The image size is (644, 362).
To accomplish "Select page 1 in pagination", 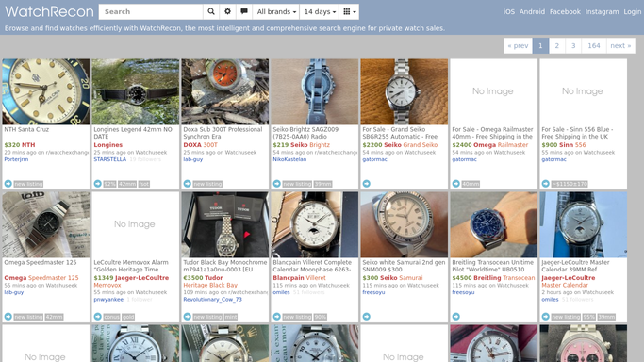I will [x=540, y=45].
